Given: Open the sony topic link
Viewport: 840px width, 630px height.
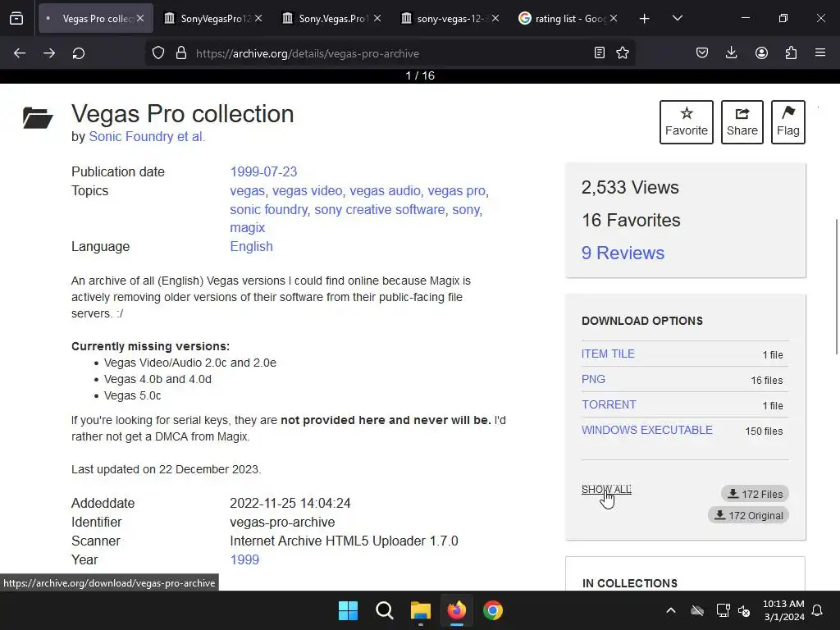Looking at the screenshot, I should 466,209.
